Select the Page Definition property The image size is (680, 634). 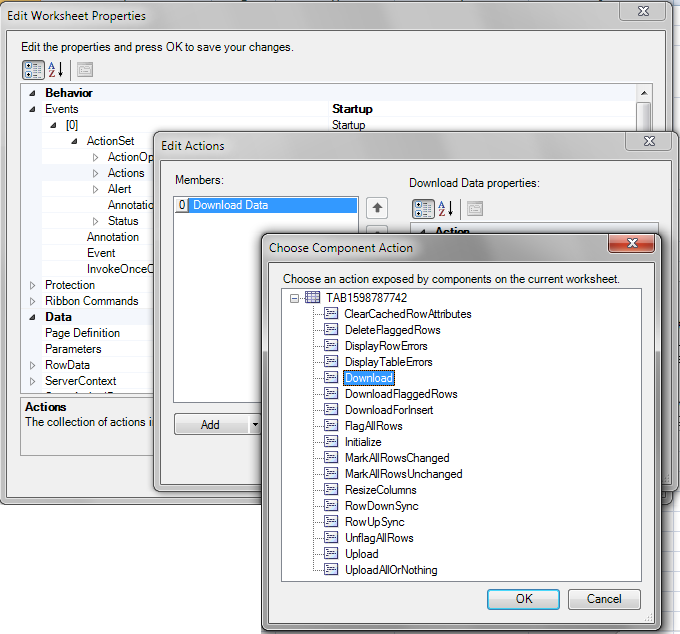pyautogui.click(x=82, y=333)
